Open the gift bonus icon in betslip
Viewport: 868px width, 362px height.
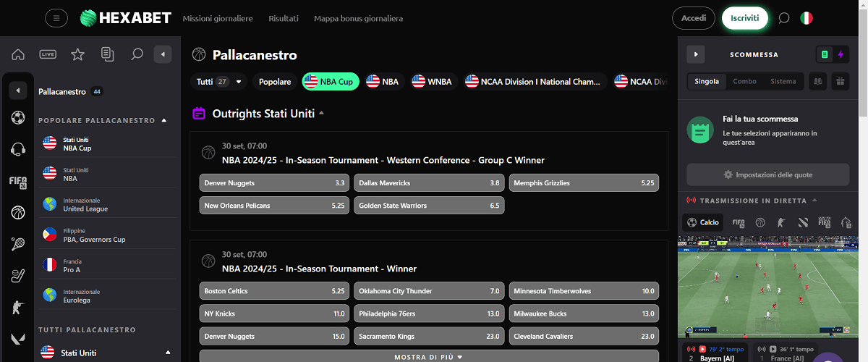[x=840, y=81]
